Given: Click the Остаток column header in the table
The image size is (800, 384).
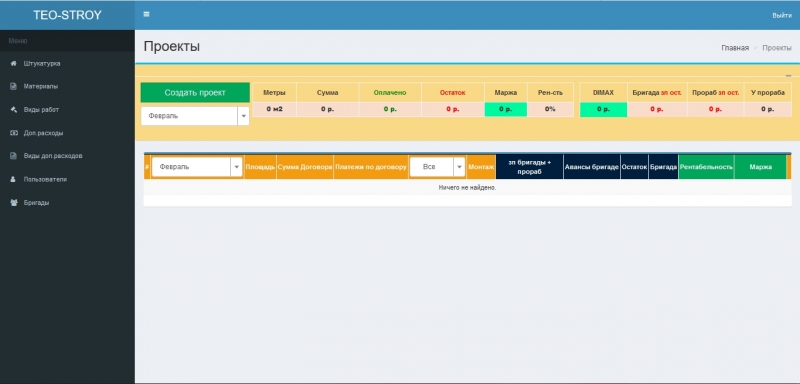Looking at the screenshot, I should [x=634, y=167].
